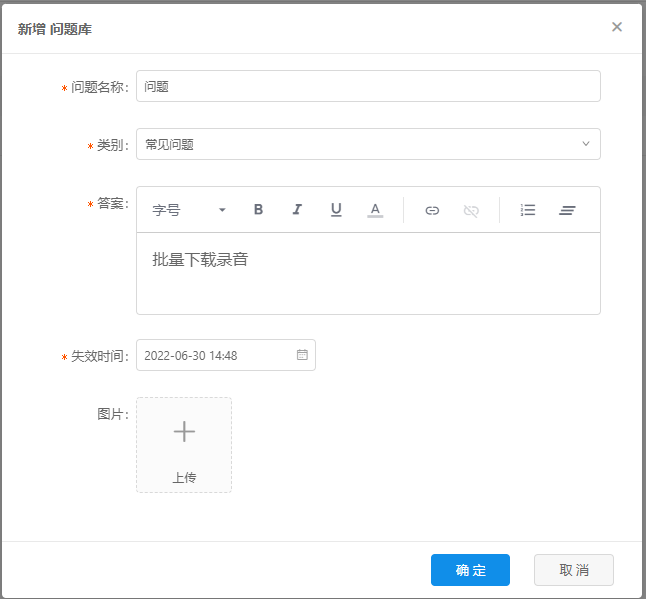Confirm with the 确定 button
This screenshot has width=646, height=599.
click(x=470, y=570)
